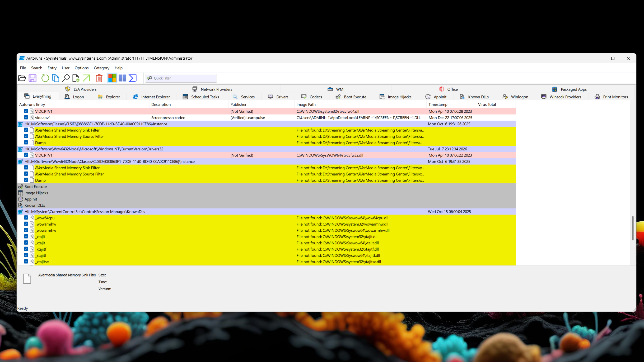Toggle the colored Hide Microsoft Entries icon

[x=112, y=78]
